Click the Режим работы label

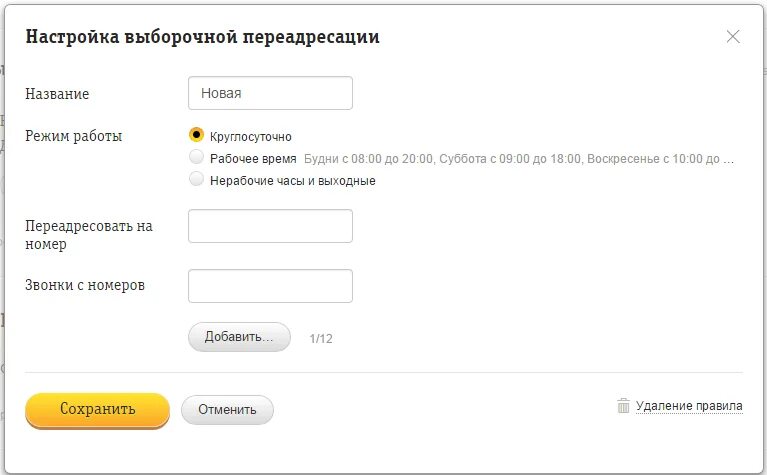coord(74,136)
